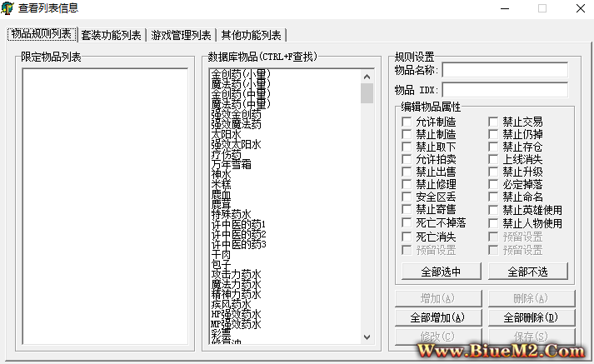The height and width of the screenshot is (364, 594).
Task: Toggle the 禁止命名 checkbox
Action: pyautogui.click(x=493, y=197)
